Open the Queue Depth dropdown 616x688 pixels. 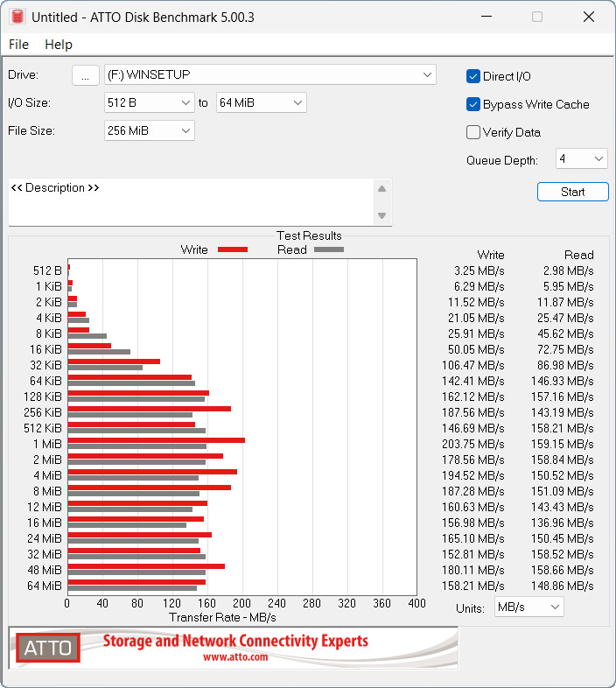click(581, 158)
